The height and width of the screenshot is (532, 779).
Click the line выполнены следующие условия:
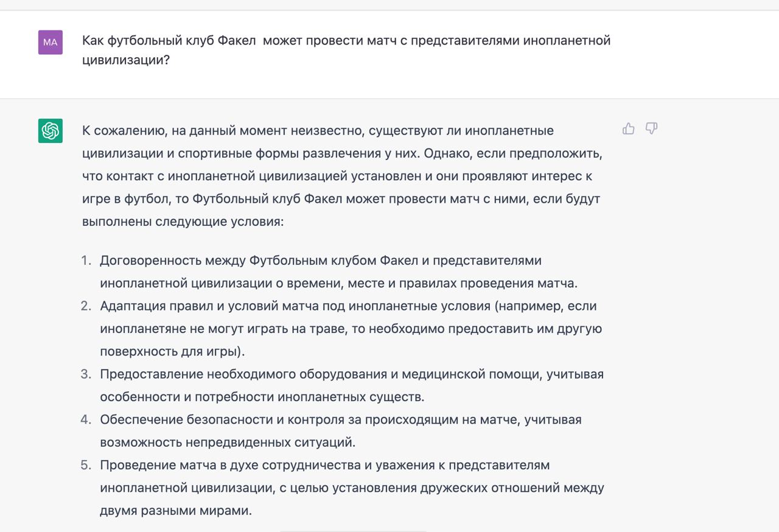coord(183,222)
